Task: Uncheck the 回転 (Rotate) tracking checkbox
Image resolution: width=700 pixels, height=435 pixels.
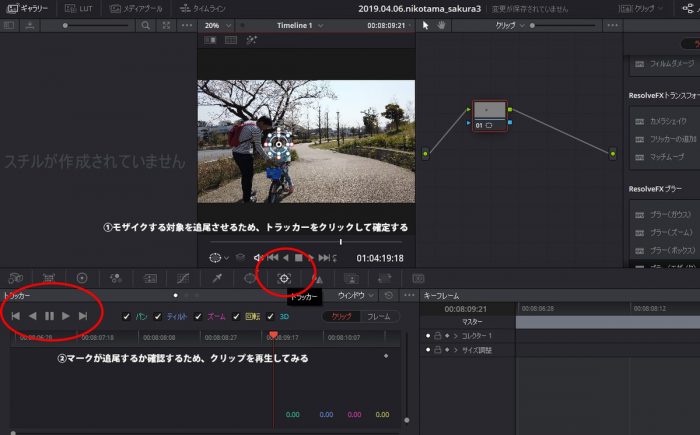Action: point(236,317)
